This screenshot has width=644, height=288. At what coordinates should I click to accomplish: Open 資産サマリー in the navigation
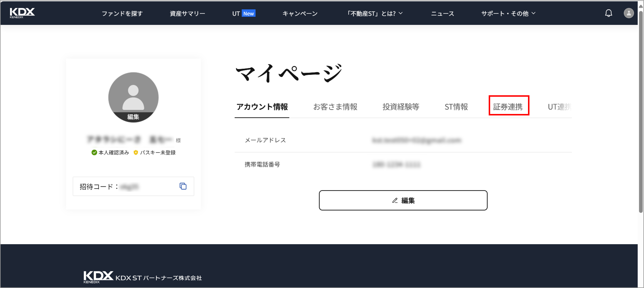pyautogui.click(x=187, y=13)
